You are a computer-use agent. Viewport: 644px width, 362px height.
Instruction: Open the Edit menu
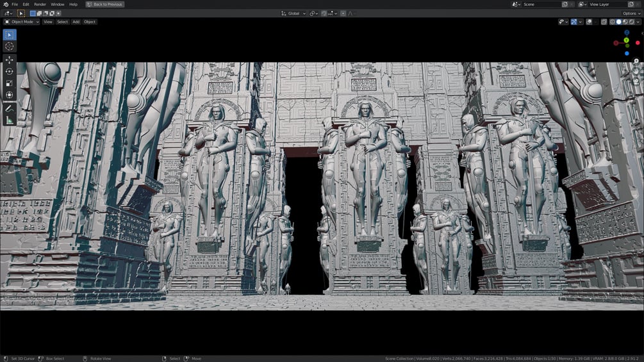[x=26, y=4]
